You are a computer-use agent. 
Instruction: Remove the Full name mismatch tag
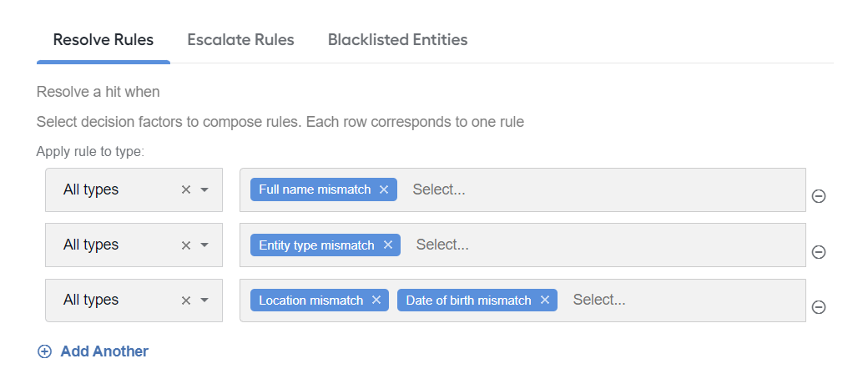[x=384, y=189]
